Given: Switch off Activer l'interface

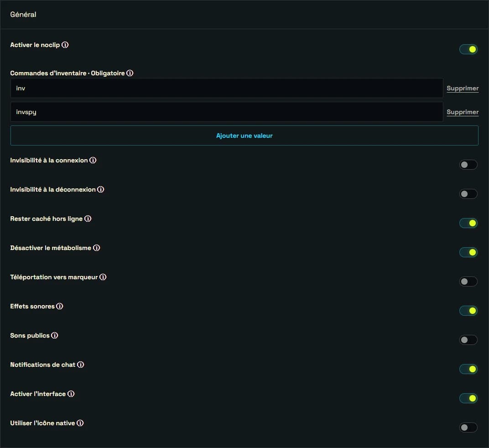Looking at the screenshot, I should pyautogui.click(x=468, y=398).
